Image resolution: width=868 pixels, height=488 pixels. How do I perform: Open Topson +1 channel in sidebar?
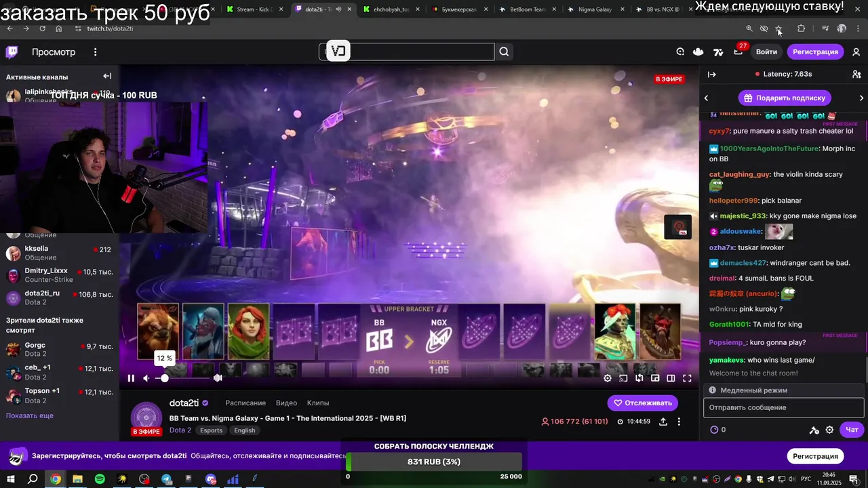click(x=58, y=395)
